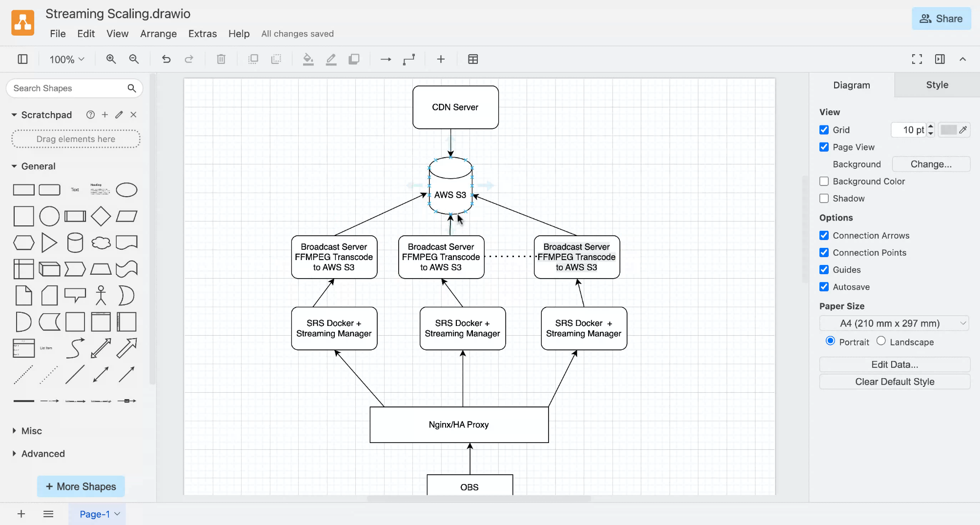This screenshot has height=525, width=980.
Task: Select the Landscape radio button
Action: pyautogui.click(x=881, y=341)
